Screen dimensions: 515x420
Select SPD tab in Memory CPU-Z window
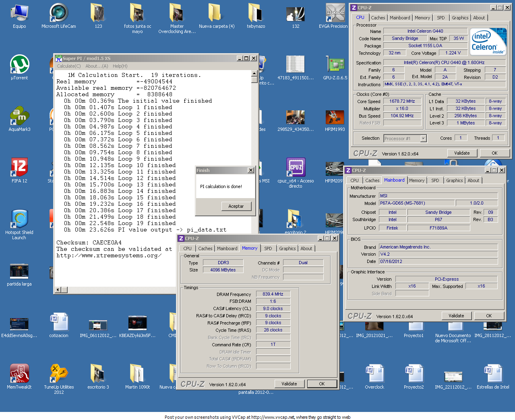(x=268, y=248)
